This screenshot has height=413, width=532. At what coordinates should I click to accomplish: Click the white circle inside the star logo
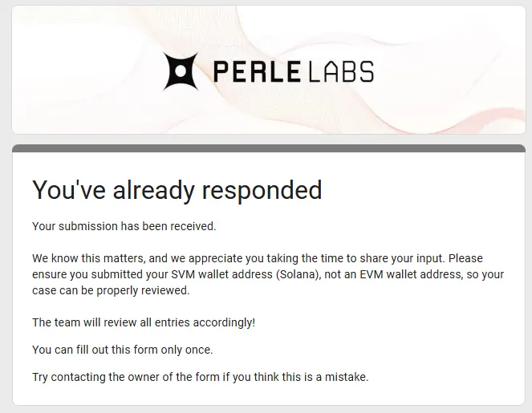tap(181, 71)
